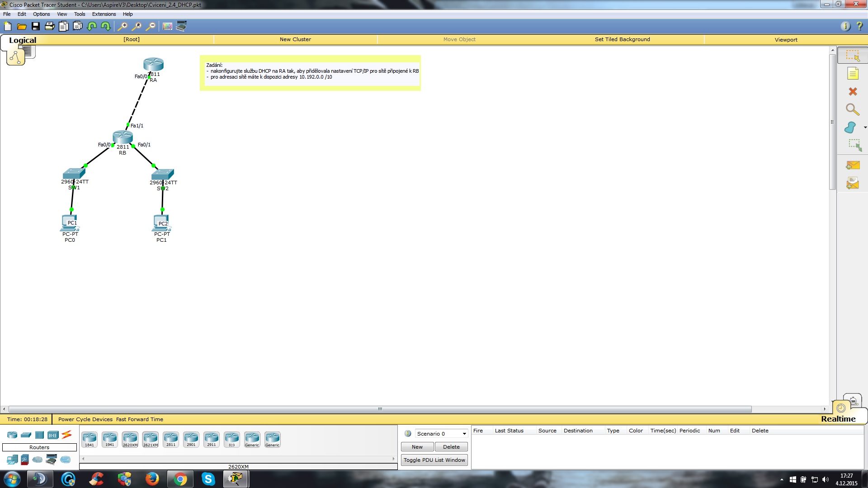Click Toggle PDU List Window
The width and height of the screenshot is (868, 488).
point(434,460)
